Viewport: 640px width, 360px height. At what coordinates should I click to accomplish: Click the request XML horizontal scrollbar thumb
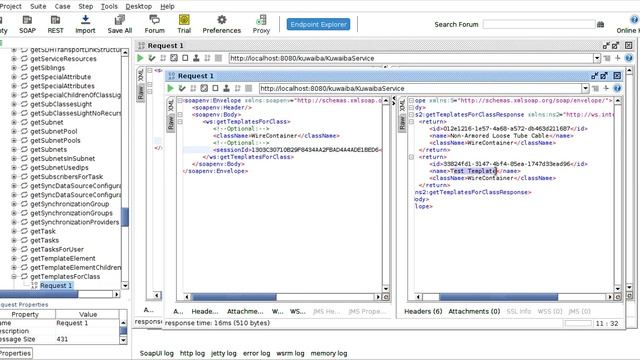(x=234, y=297)
